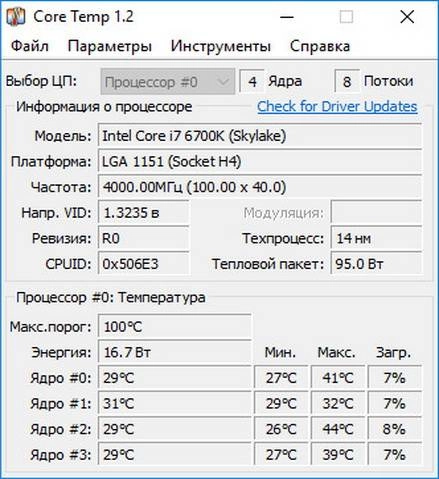
Task: Click the Core Temp app icon in title bar
Action: [x=16, y=16]
